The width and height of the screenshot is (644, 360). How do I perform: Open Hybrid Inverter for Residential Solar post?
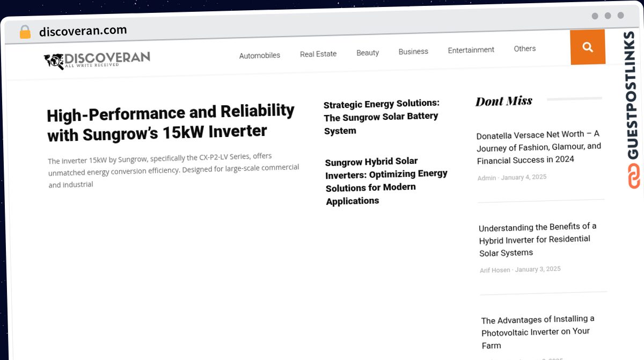538,239
